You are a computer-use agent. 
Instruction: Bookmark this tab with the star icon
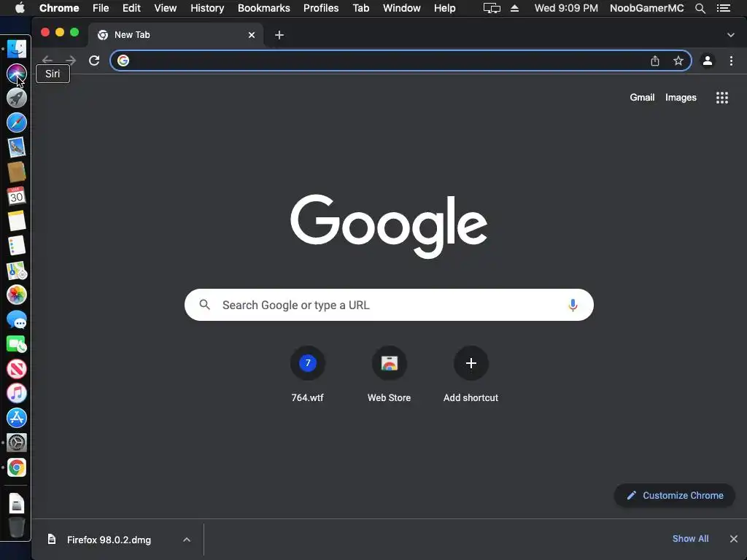point(678,61)
